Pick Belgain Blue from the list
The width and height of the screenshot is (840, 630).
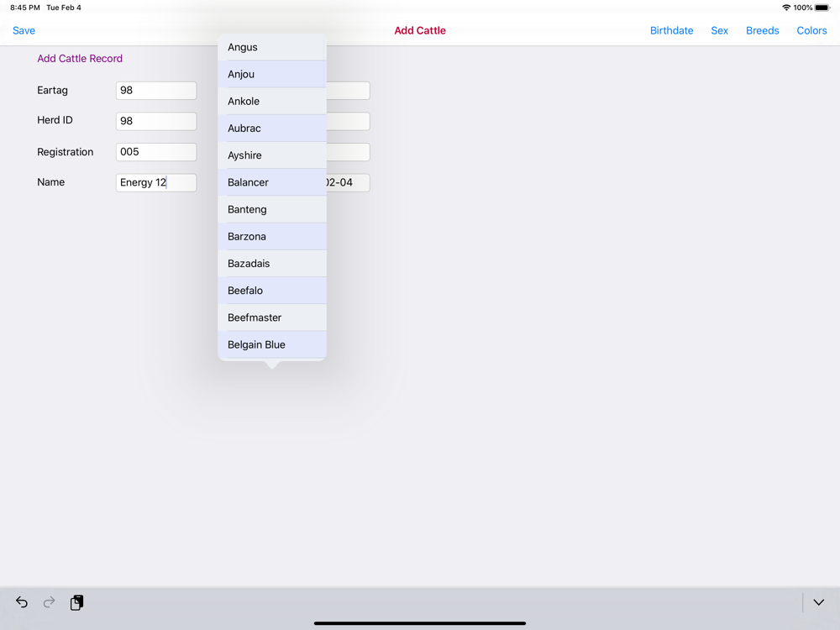click(272, 344)
